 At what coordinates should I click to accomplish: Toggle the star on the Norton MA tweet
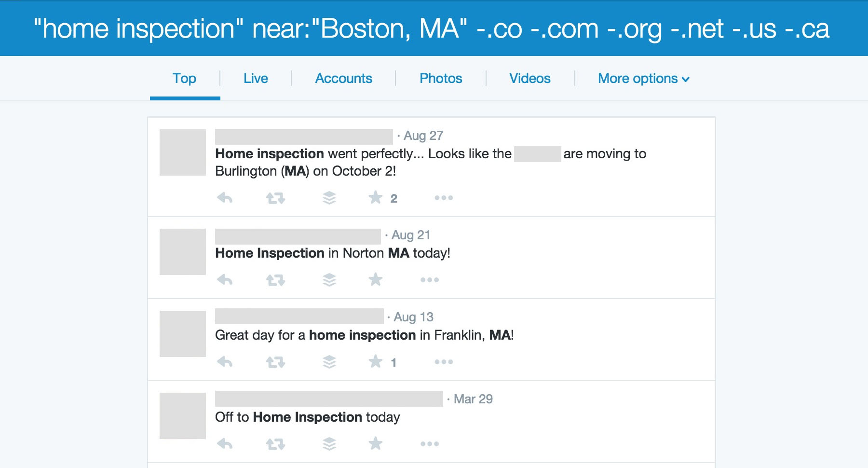376,279
